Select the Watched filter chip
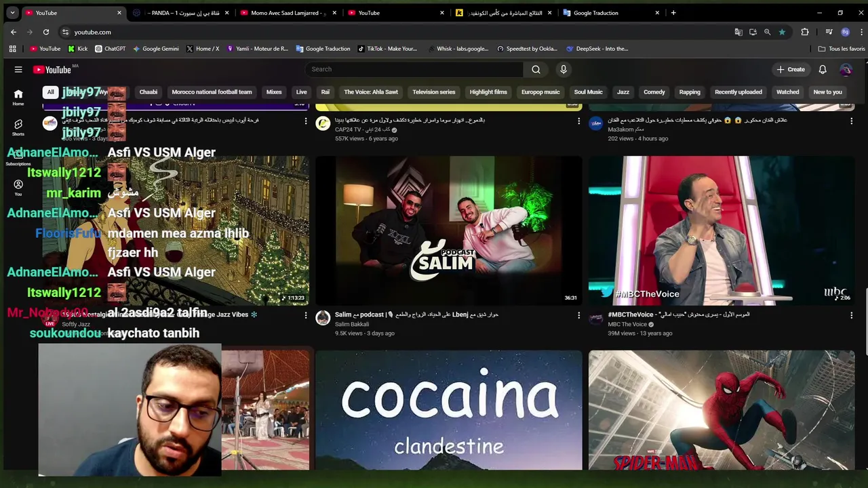 787,92
